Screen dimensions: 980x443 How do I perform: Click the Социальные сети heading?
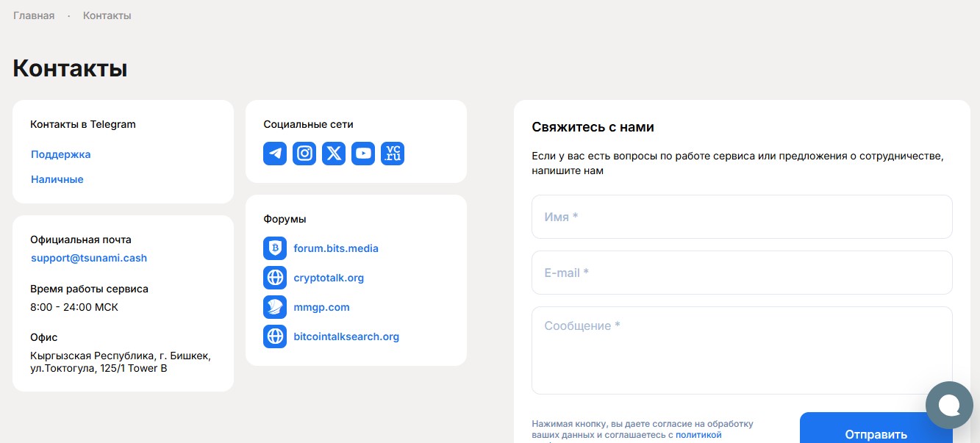pyautogui.click(x=308, y=124)
